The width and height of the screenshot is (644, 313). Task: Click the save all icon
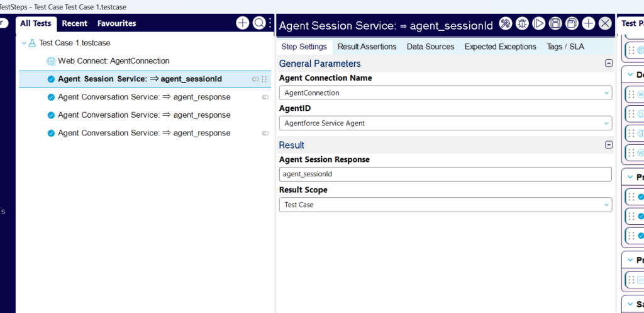click(x=572, y=24)
